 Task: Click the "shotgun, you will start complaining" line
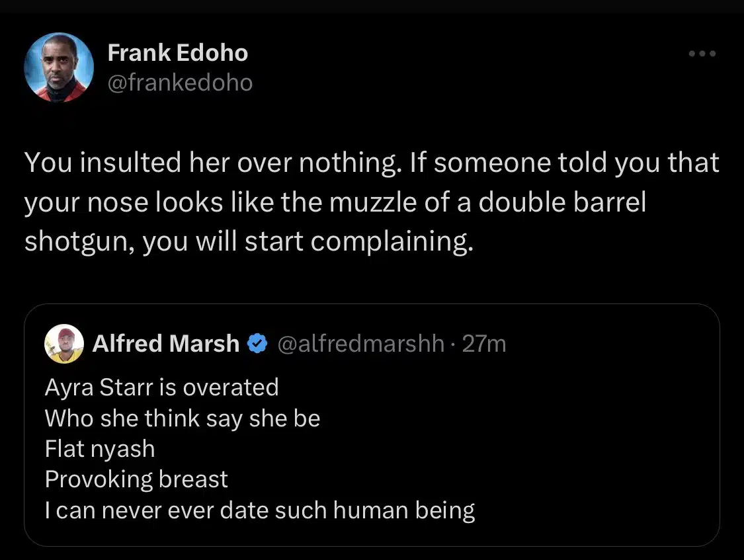(249, 242)
